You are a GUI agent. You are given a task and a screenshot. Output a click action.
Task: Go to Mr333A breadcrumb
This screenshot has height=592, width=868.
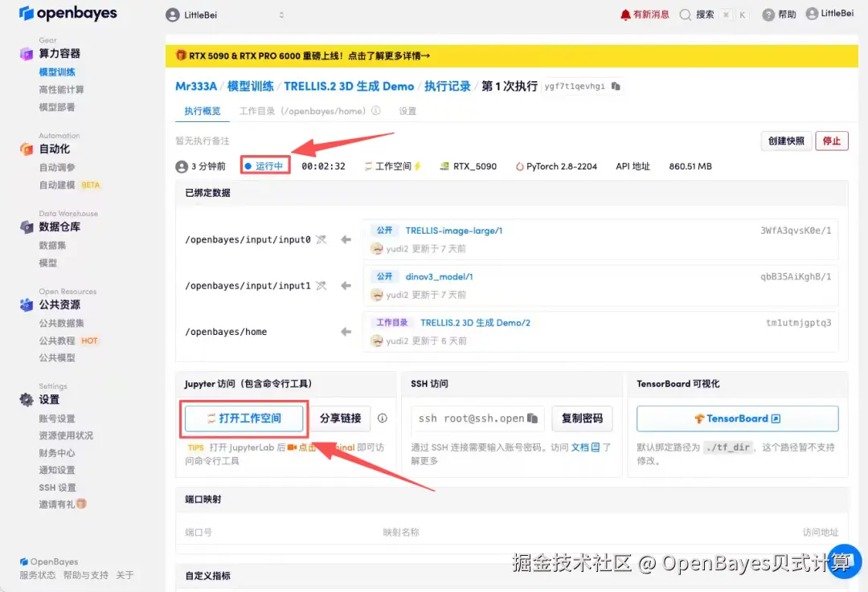coord(196,86)
